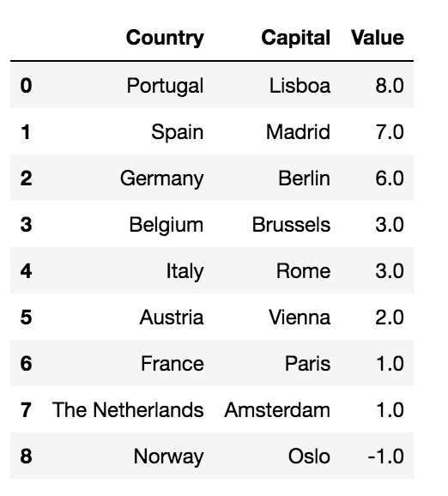Screen dimensions: 448x496
Task: Select the Italy cell
Action: pyautogui.click(x=185, y=271)
